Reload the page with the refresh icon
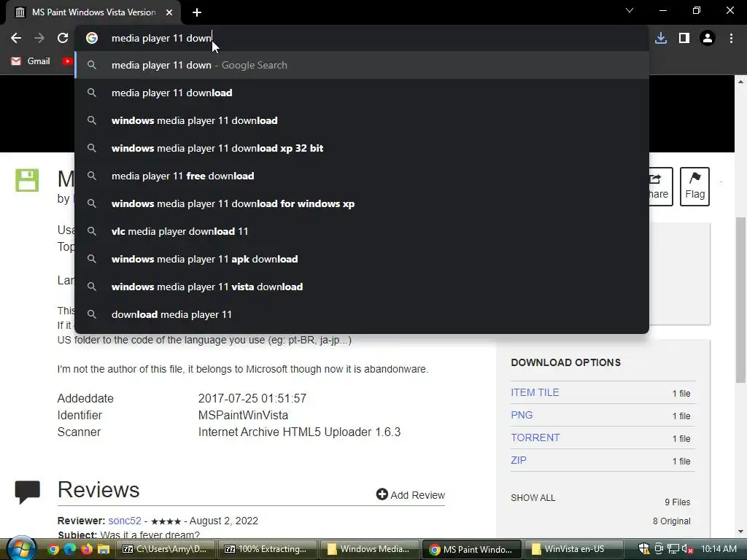Viewport: 747px width, 560px height. [x=63, y=38]
